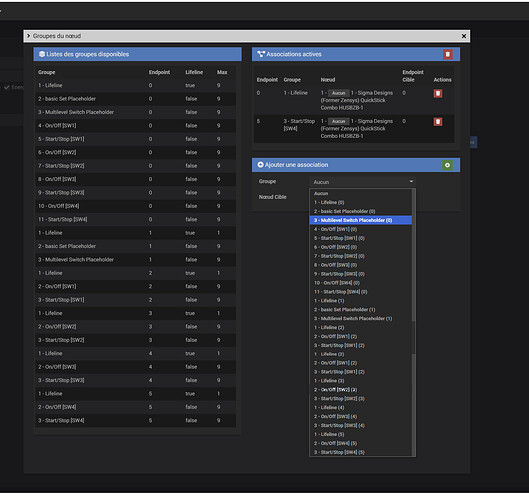529x500 pixels.
Task: Open the Groupe dropdown showing Aucun
Action: pyautogui.click(x=362, y=182)
